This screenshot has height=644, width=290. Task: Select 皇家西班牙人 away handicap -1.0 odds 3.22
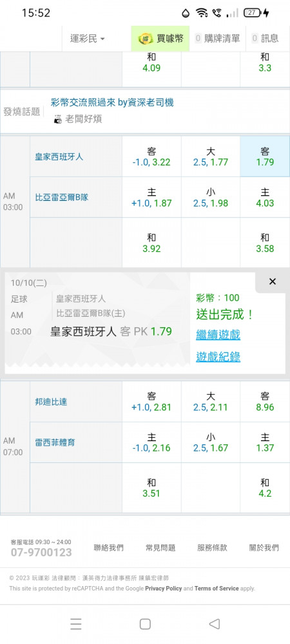pyautogui.click(x=151, y=156)
